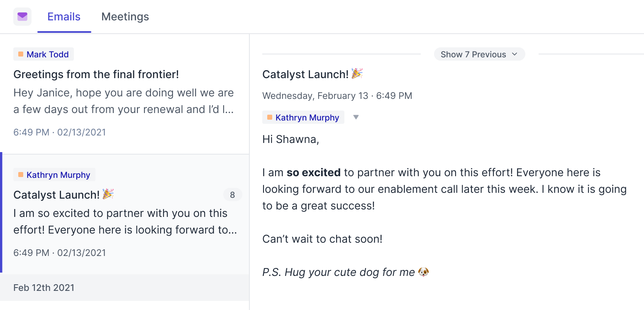Click the Feb 12th 2021 date divider
The image size is (644, 310).
coord(44,287)
